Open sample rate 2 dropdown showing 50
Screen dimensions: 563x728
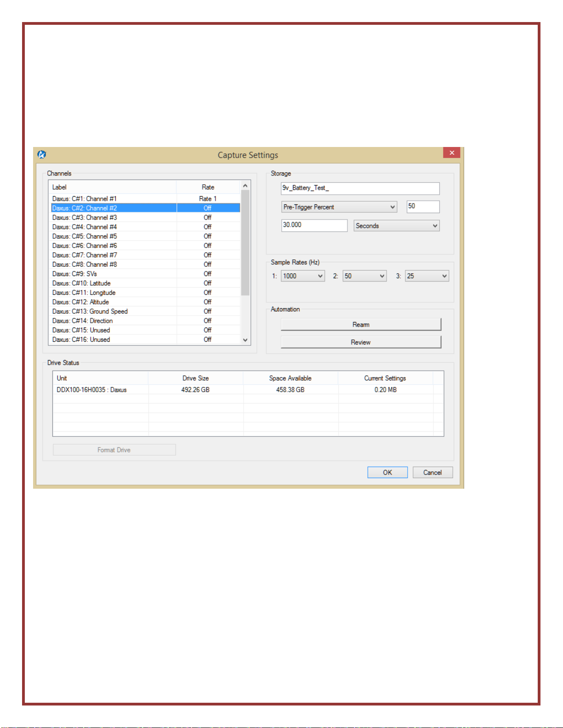coord(365,276)
